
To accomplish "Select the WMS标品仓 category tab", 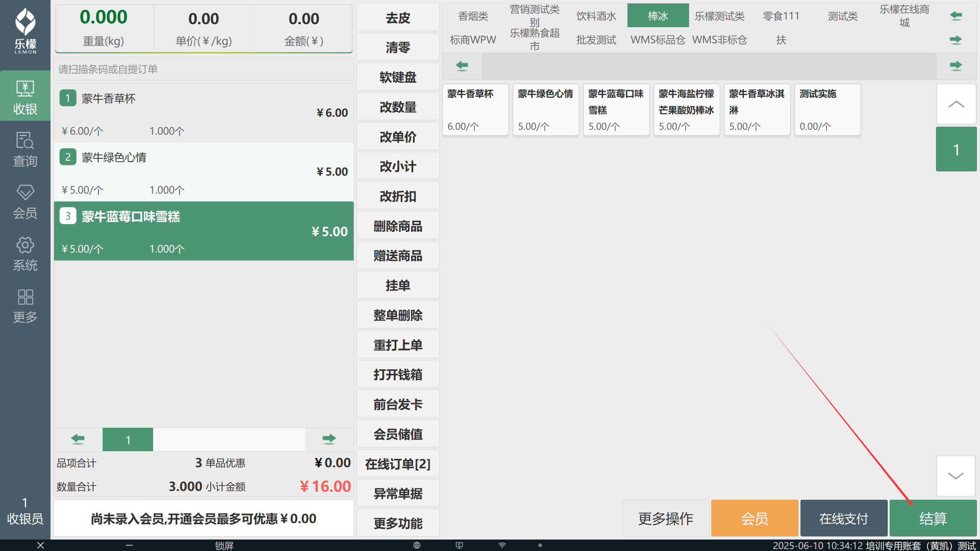I will pyautogui.click(x=658, y=40).
